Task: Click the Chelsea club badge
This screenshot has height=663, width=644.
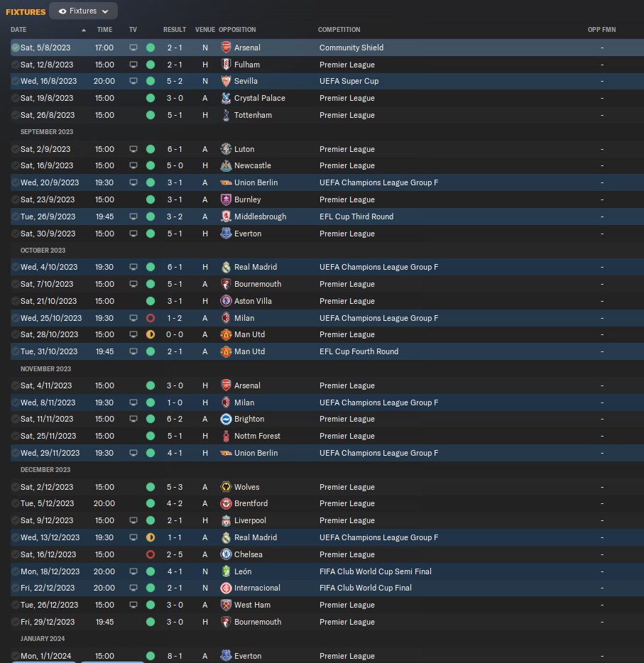Action: coord(227,554)
